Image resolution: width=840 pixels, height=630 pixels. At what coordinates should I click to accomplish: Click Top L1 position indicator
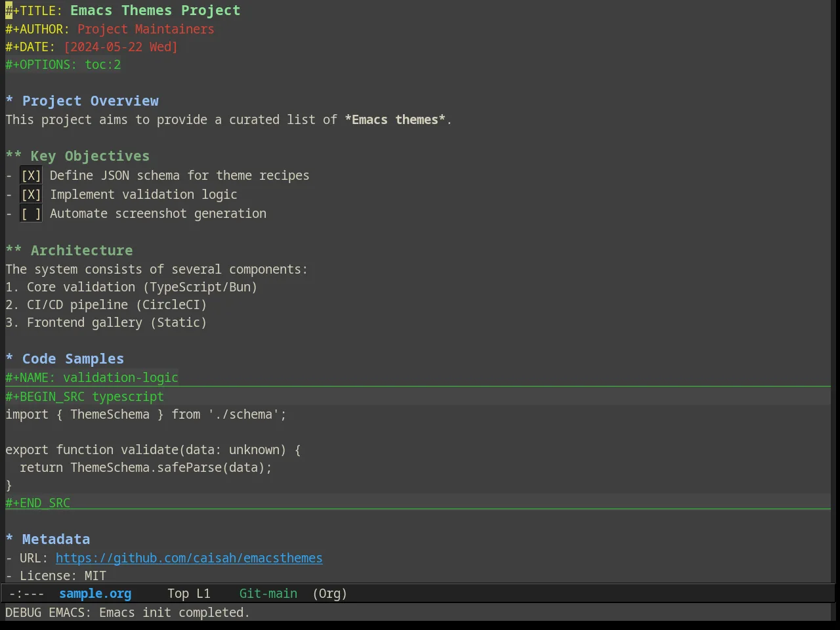point(189,594)
